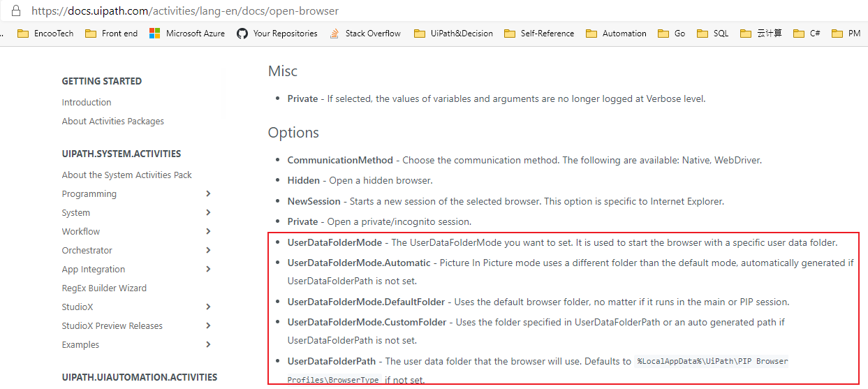The width and height of the screenshot is (868, 389).
Task: Open the Introduction sidebar link
Action: [x=87, y=102]
